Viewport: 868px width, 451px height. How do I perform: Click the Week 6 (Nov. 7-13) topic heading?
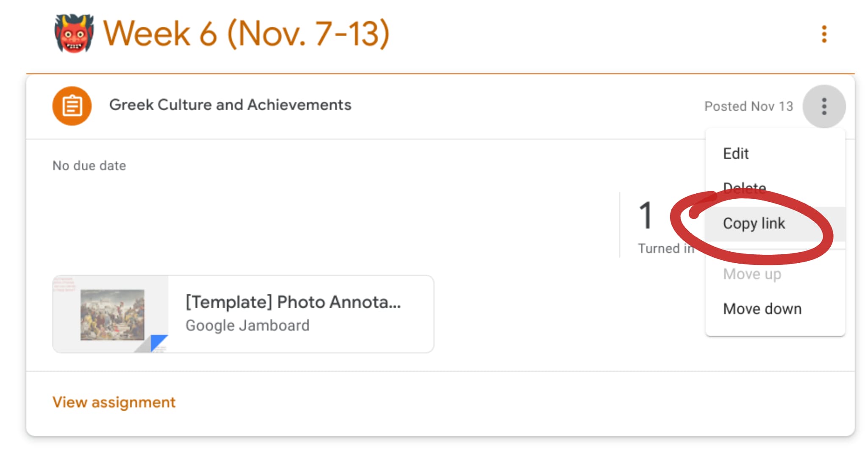pyautogui.click(x=246, y=33)
